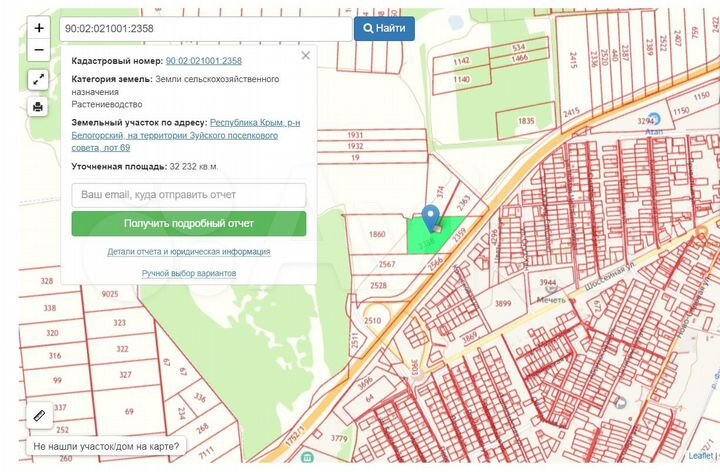Select parcel 2415 near the highway
The width and height of the screenshot is (720, 472).
(x=571, y=112)
